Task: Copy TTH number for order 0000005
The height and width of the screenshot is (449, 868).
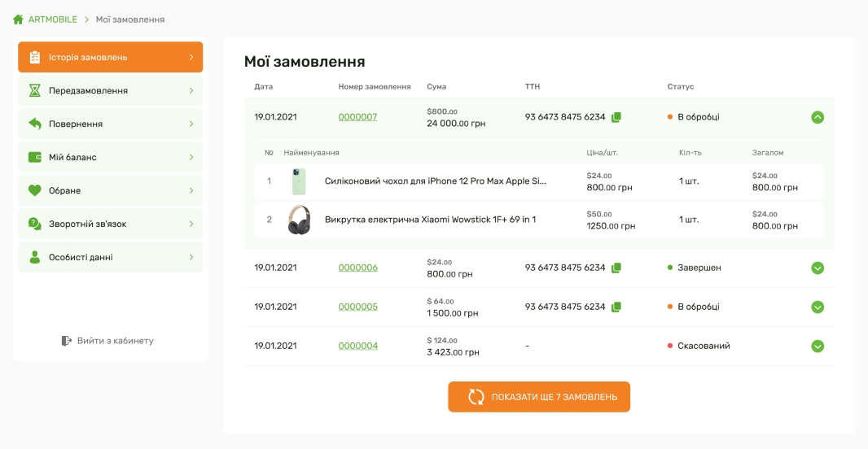Action: coord(616,307)
